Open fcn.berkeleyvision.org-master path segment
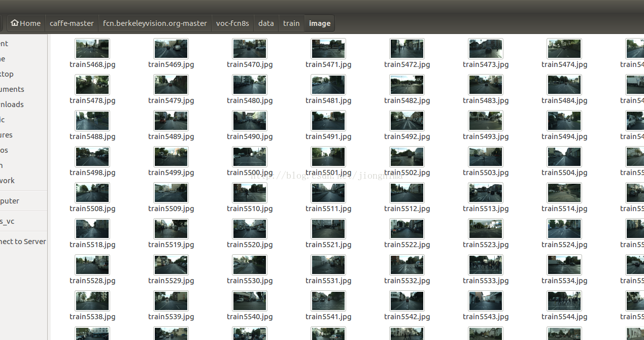 [155, 23]
